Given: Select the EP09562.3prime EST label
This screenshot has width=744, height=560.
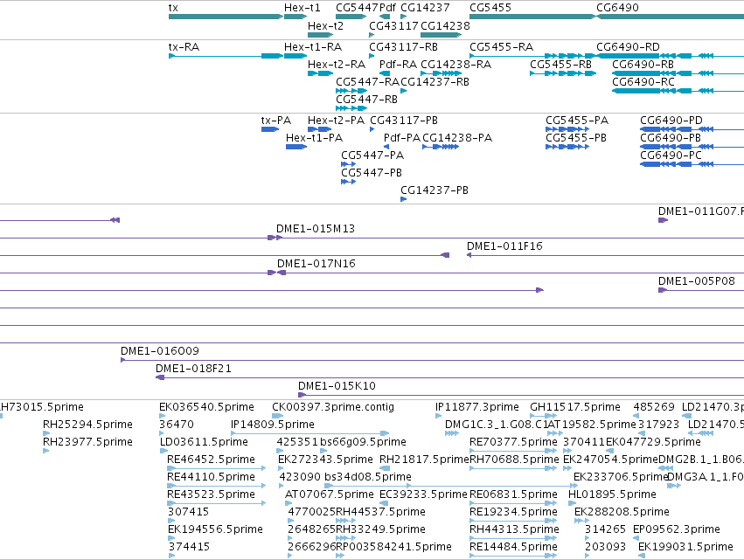Looking at the screenshot, I should (676, 529).
